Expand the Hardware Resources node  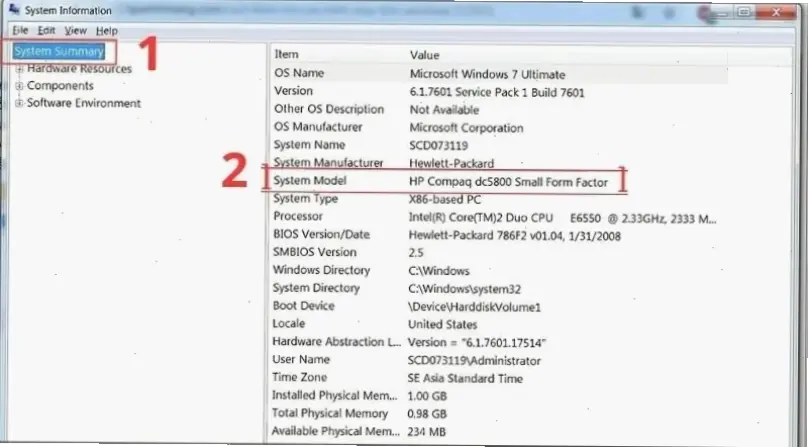pos(19,69)
